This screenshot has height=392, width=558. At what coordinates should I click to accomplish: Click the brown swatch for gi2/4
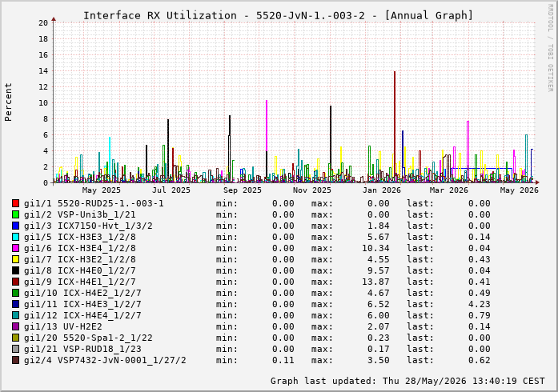coord(15,360)
